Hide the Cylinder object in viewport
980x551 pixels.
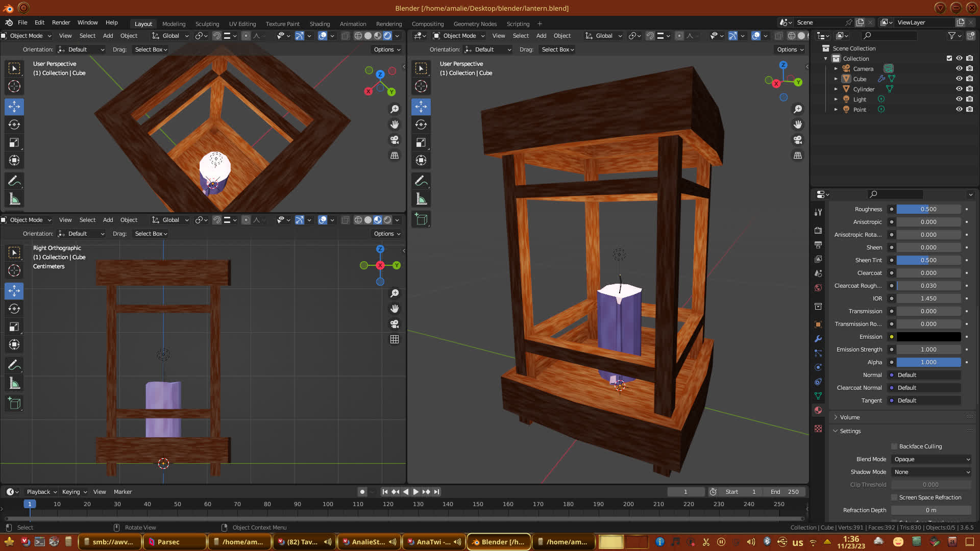point(959,89)
